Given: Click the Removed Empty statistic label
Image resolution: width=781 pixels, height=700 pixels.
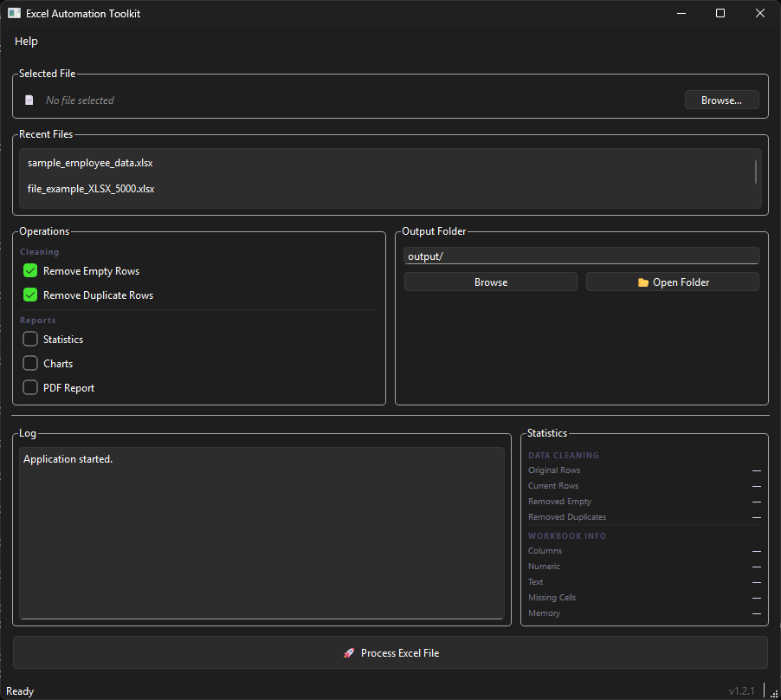Looking at the screenshot, I should 559,502.
